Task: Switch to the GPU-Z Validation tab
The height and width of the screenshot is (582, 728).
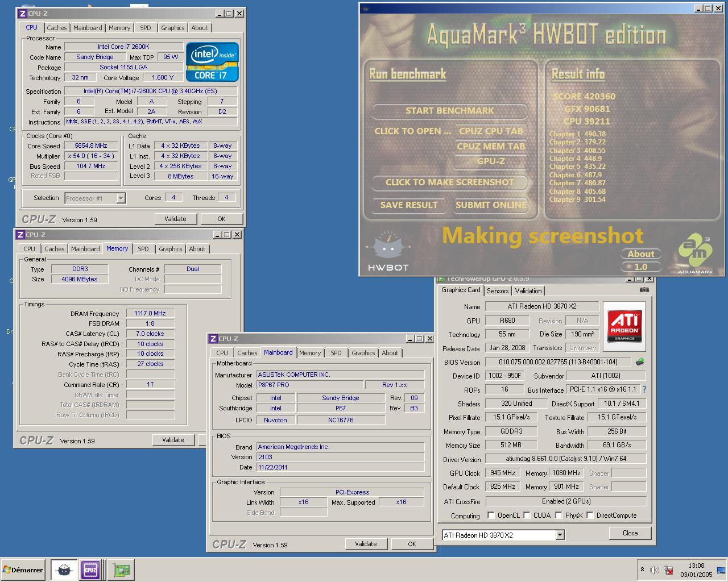Action: point(528,290)
